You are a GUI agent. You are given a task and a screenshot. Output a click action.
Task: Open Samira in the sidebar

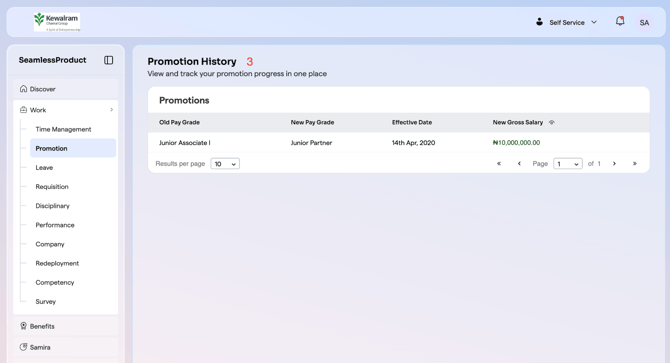click(x=65, y=347)
